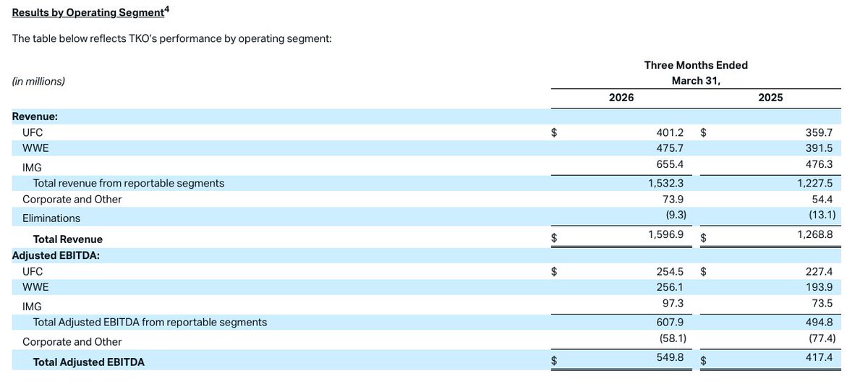Select the UFC Adjusted EBITDA value 227.4

click(x=819, y=271)
